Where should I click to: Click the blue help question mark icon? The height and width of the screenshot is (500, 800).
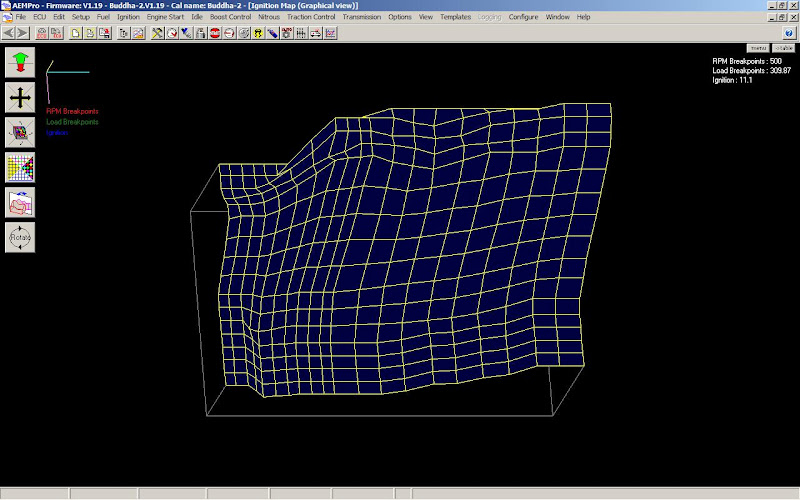click(x=789, y=33)
